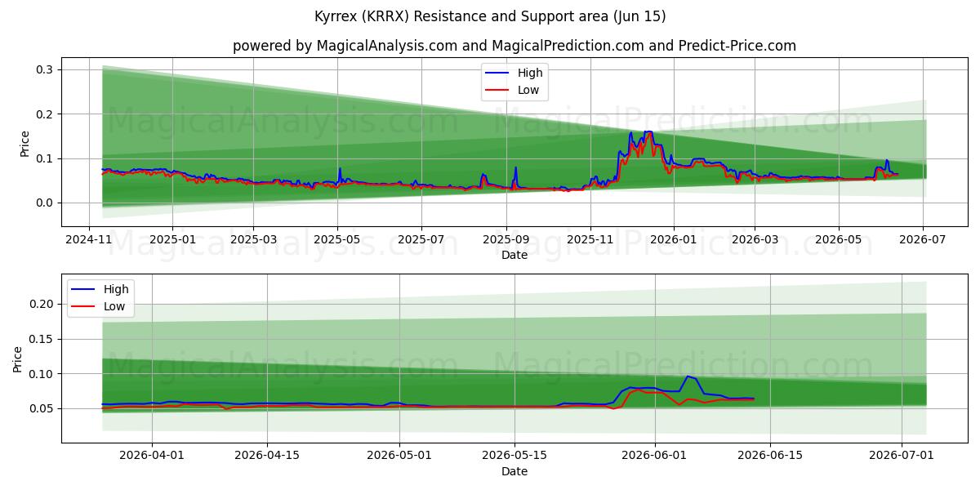Click the '2026-07-01' x-axis label in bottom chart

click(x=902, y=457)
